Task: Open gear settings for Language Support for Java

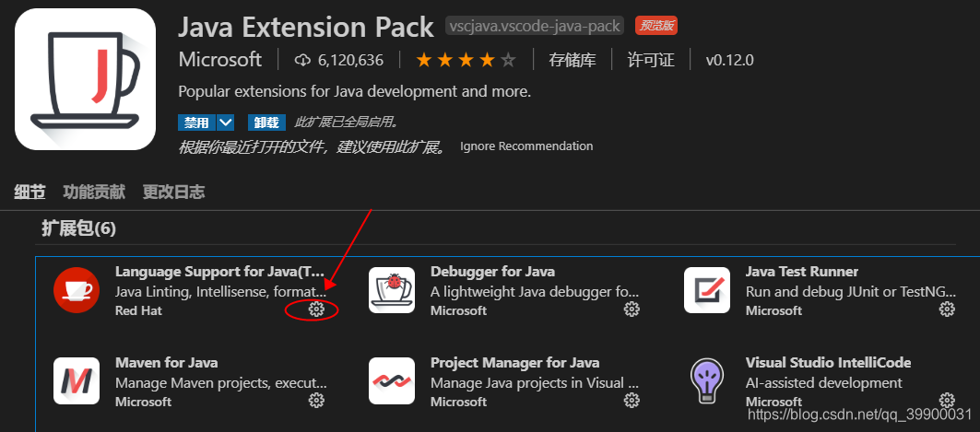Action: click(317, 309)
